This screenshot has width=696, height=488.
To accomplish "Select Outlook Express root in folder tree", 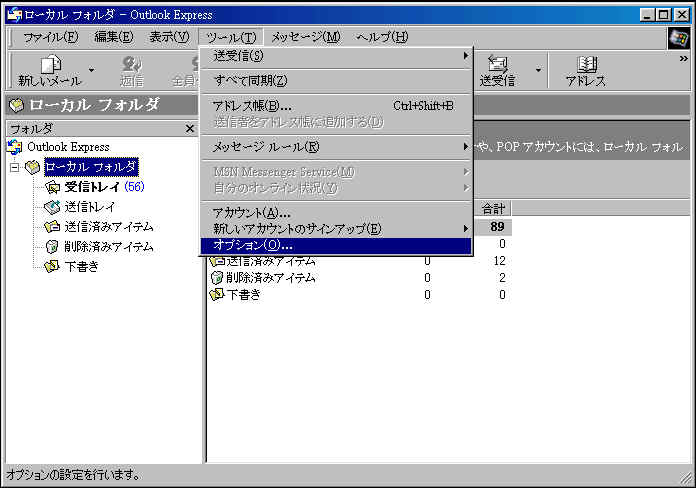I will [68, 147].
